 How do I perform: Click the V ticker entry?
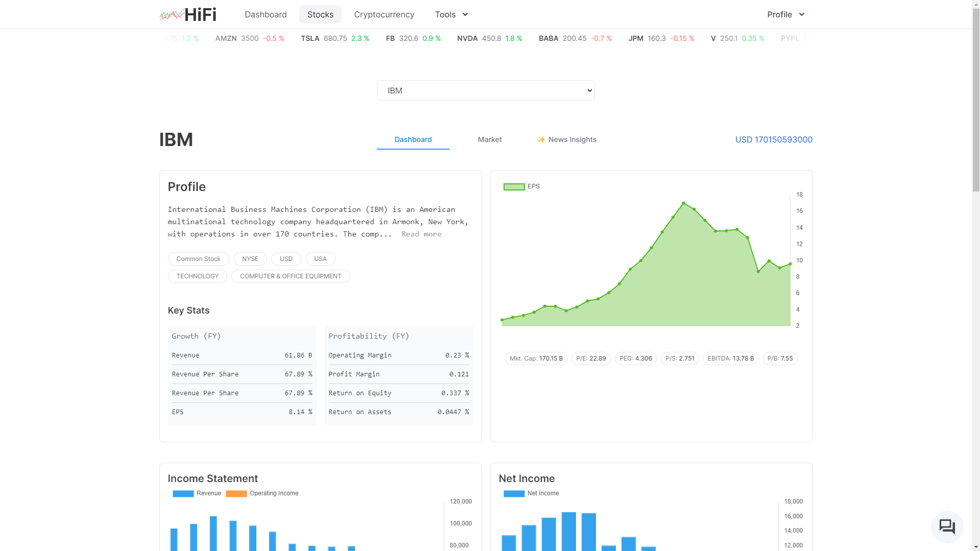(x=737, y=38)
